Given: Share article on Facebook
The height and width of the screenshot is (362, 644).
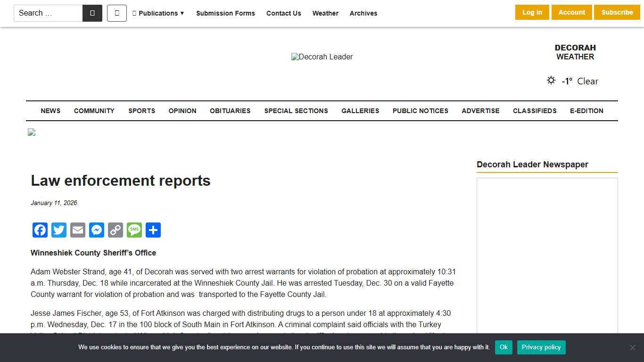Looking at the screenshot, I should (x=40, y=230).
